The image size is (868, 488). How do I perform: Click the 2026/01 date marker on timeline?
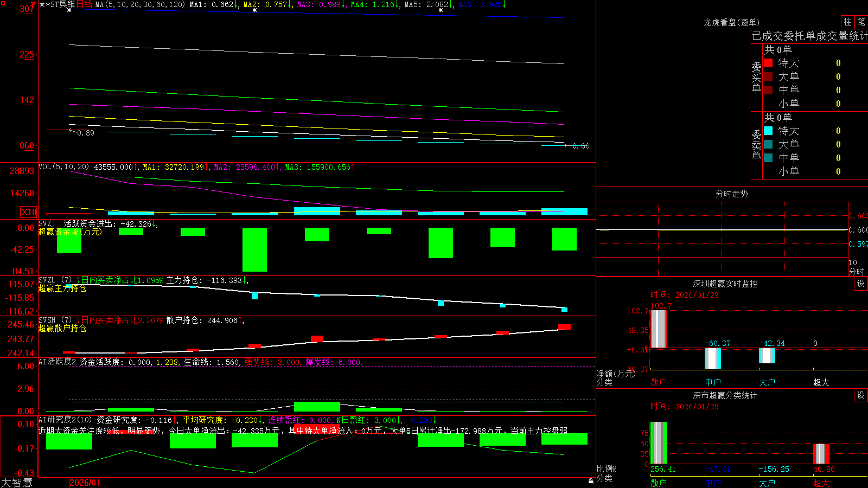point(85,483)
